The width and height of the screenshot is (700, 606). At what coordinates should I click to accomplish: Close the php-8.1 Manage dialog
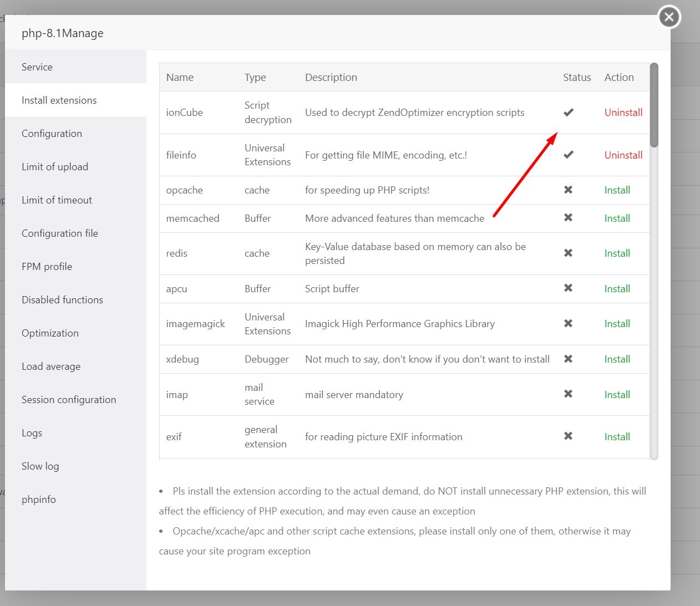[x=669, y=17]
